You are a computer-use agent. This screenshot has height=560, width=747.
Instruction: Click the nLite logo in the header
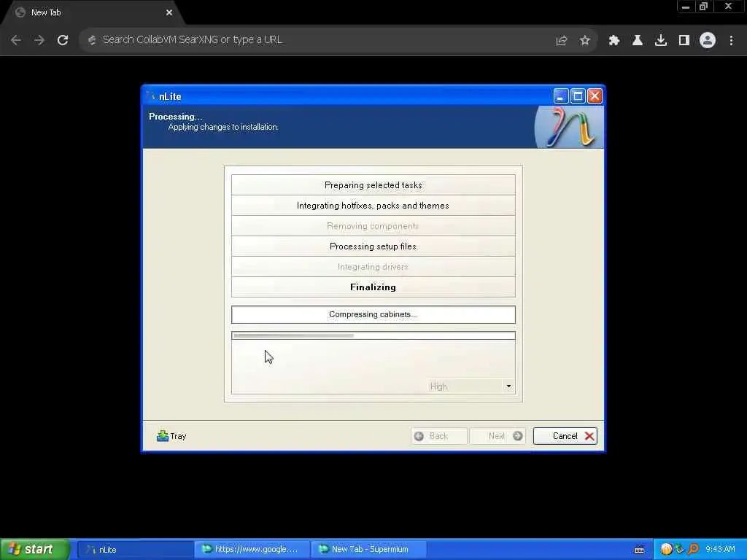[x=569, y=127]
